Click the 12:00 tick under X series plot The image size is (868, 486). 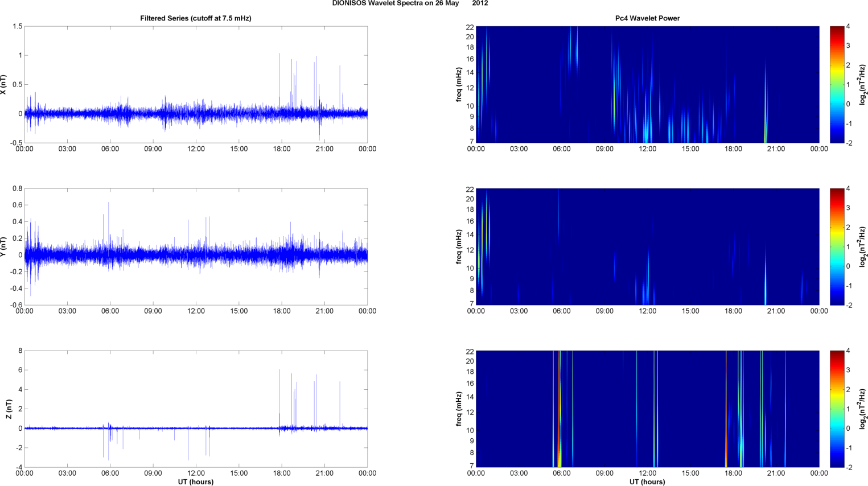coord(196,149)
